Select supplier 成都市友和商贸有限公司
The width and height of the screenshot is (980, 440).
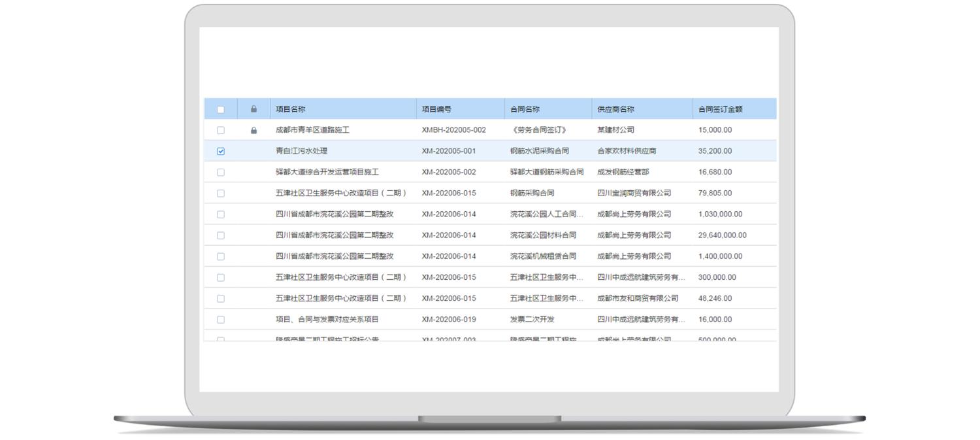pyautogui.click(x=638, y=298)
